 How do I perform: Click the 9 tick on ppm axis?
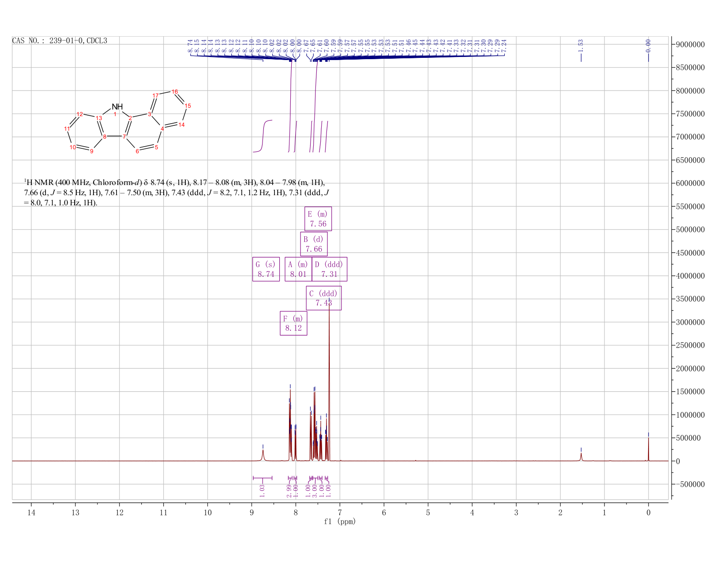click(x=251, y=512)
